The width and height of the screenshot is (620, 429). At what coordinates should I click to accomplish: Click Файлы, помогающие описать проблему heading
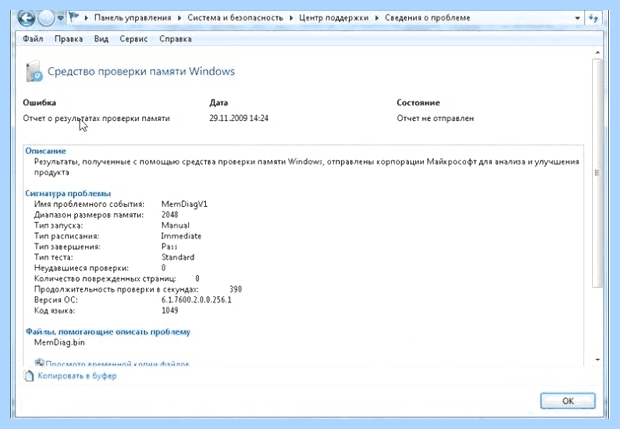[108, 332]
